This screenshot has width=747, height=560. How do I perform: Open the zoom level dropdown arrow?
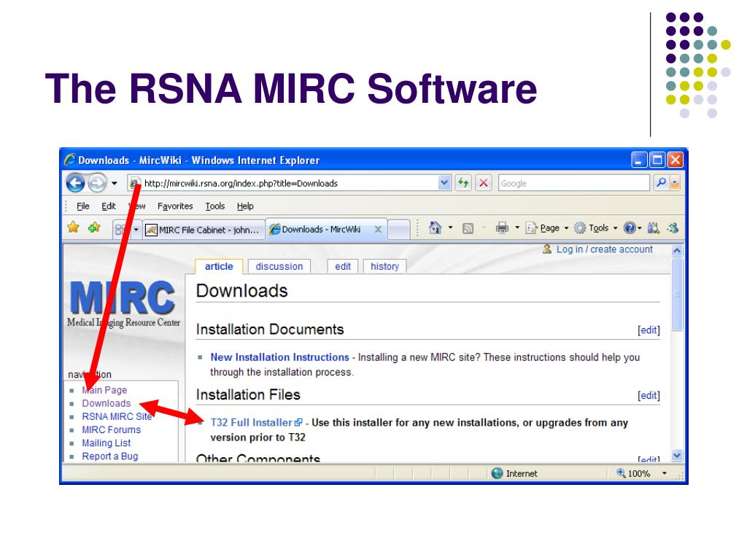(x=664, y=473)
